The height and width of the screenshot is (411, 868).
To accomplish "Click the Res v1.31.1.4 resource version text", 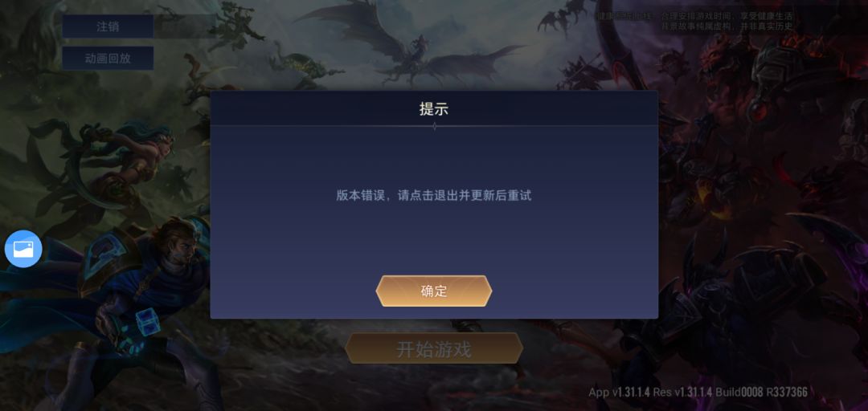I will pyautogui.click(x=683, y=393).
